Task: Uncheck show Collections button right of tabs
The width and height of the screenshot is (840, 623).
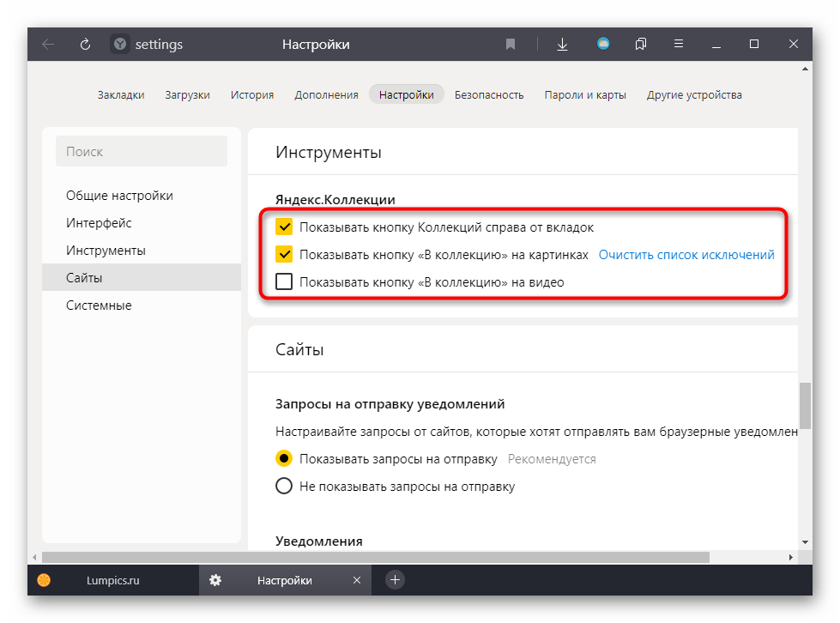Action: [284, 227]
